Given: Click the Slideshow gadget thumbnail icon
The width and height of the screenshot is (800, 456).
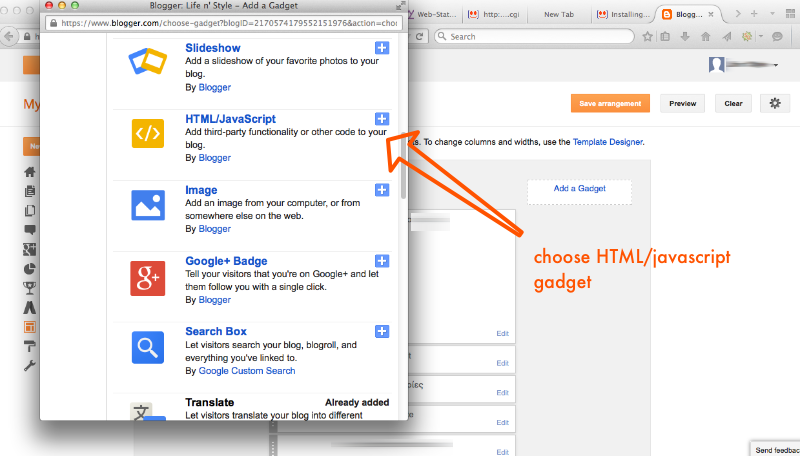Looking at the screenshot, I should [147, 61].
